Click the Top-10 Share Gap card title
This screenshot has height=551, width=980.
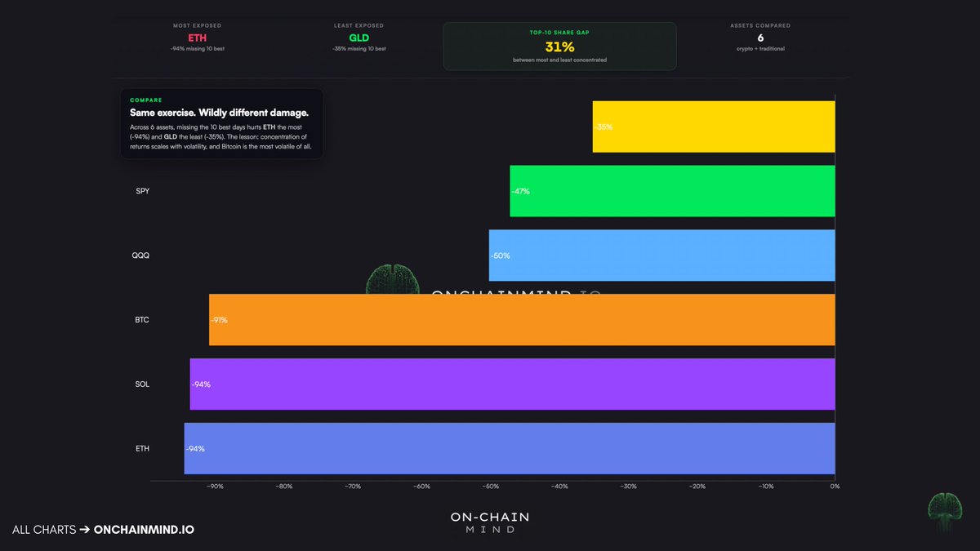(x=559, y=33)
